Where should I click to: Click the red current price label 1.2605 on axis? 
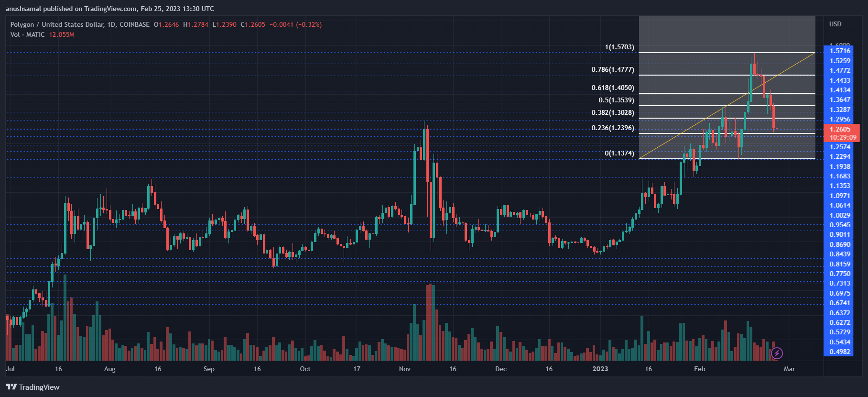pos(840,129)
